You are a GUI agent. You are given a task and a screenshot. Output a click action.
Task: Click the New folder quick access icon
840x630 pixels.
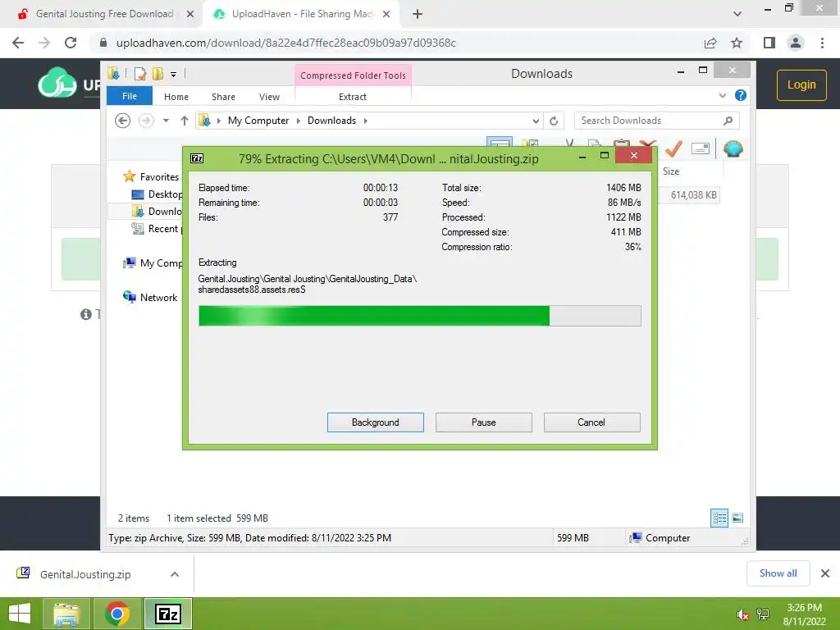[x=158, y=73]
